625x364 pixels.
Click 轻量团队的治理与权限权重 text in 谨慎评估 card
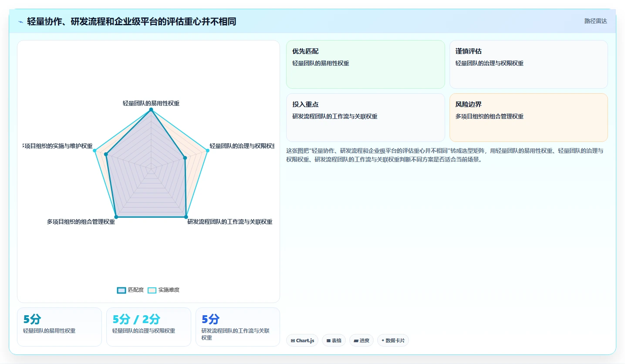490,63
